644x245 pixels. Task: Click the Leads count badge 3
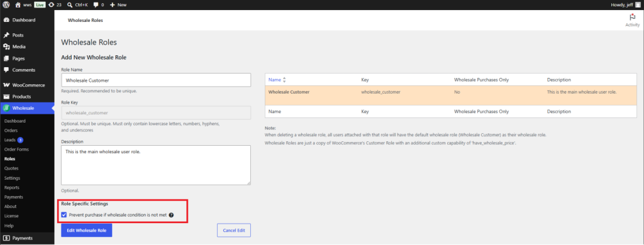tap(20, 140)
